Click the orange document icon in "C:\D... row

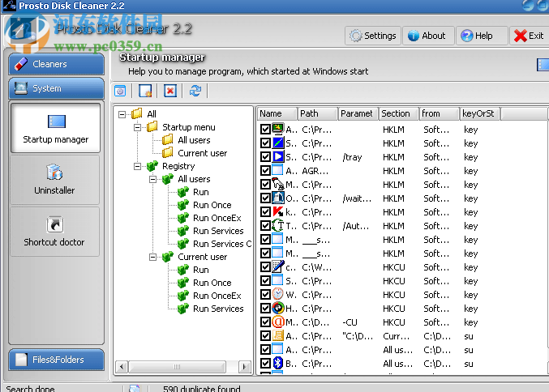click(x=278, y=335)
